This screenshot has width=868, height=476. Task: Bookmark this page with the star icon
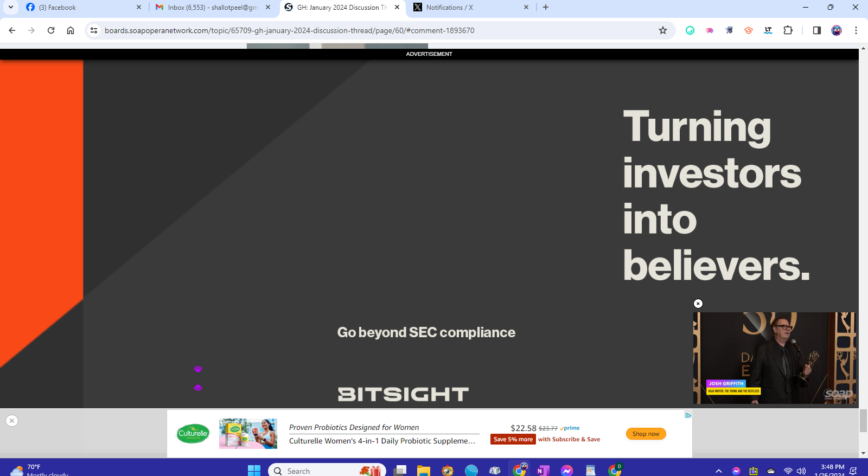click(x=662, y=30)
